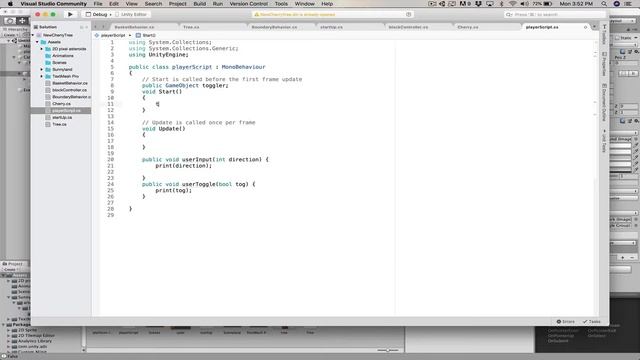Viewport: 640px width, 360px height.
Task: Click the Unity move tool icon
Action: 22,20
